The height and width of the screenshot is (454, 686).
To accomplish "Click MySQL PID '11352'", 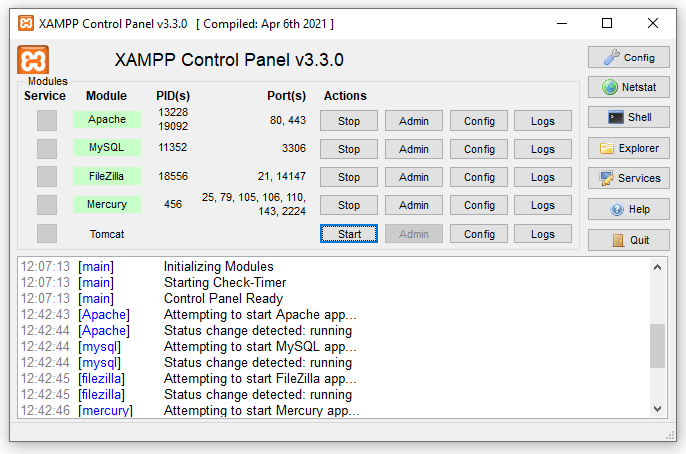I will [x=172, y=147].
